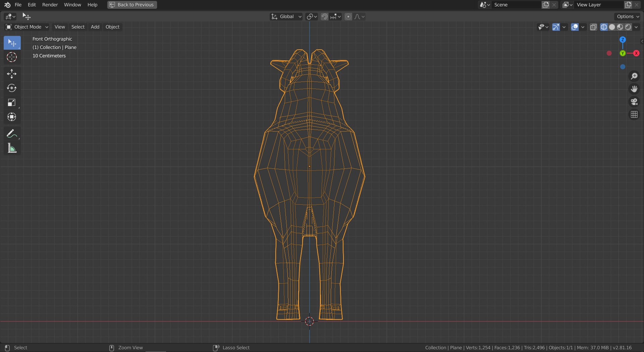This screenshot has height=352, width=644.
Task: Click the '(1) Collection | Plane' overlay text
Action: [54, 47]
